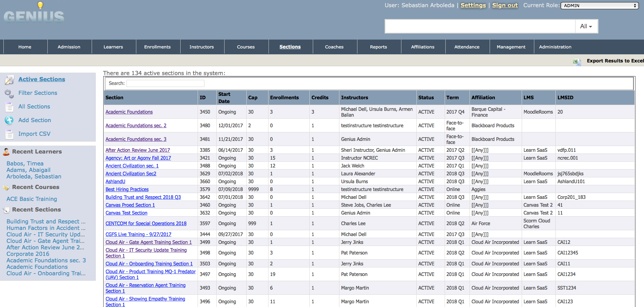Screen dimensions: 644x307
Task: Open the Reports menu tab
Action: (378, 47)
